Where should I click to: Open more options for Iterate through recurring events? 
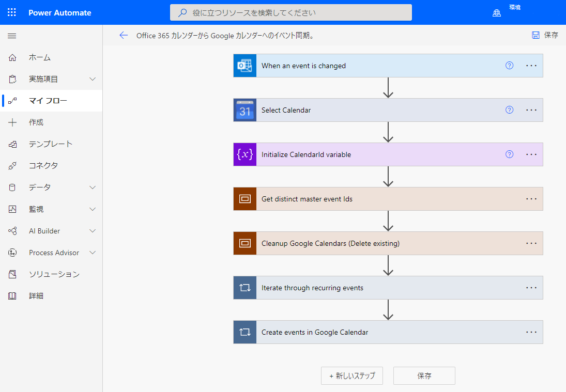[x=531, y=288]
